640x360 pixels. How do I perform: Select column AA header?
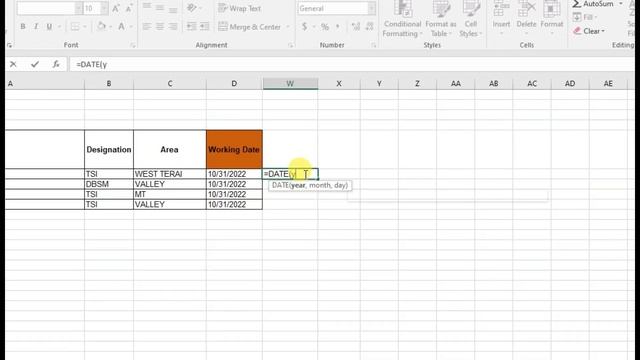(456, 84)
